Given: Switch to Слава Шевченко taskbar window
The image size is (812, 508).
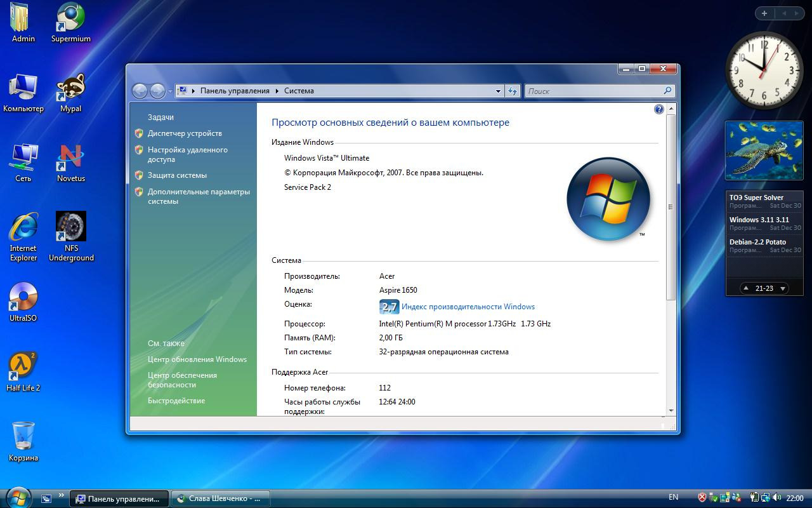Looking at the screenshot, I should [221, 498].
